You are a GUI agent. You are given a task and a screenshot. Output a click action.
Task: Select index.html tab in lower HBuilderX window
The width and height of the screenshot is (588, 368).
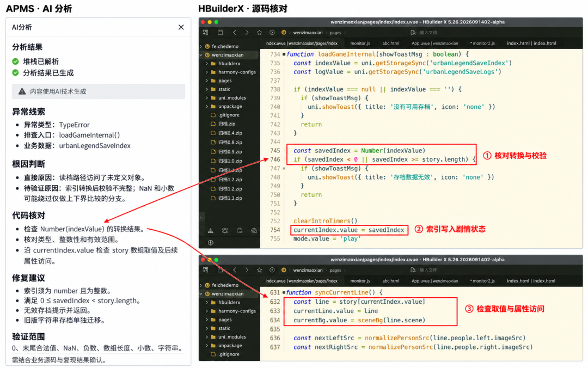531,280
